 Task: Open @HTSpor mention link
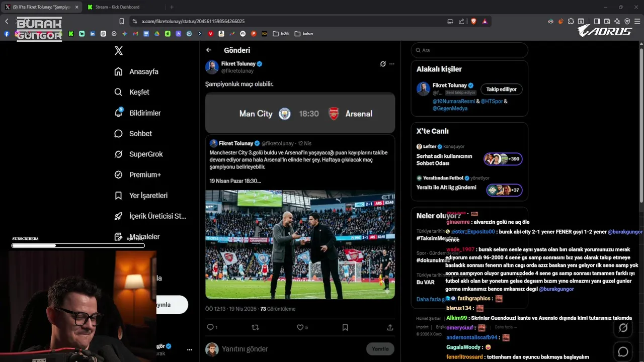pos(492,101)
